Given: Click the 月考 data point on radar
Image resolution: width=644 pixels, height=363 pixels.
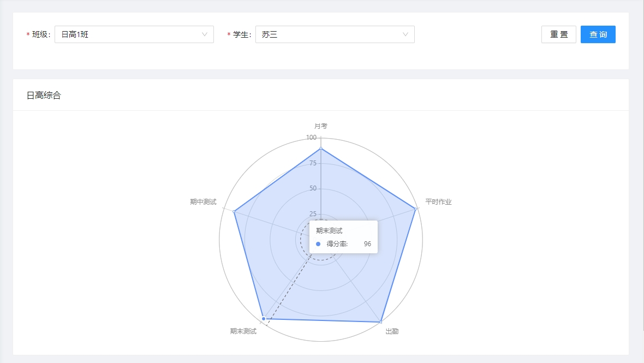Looking at the screenshot, I should click(x=321, y=148).
